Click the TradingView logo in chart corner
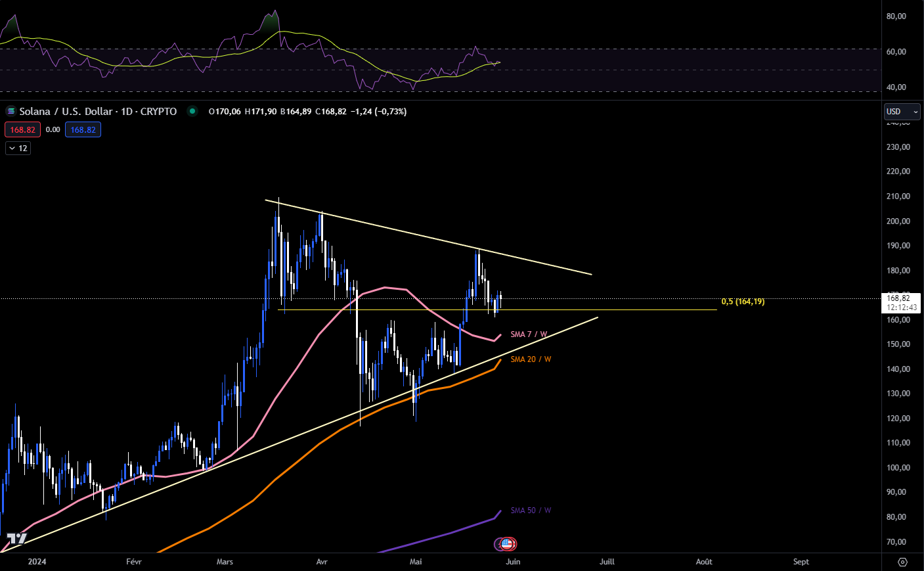The image size is (924, 571). click(x=16, y=539)
